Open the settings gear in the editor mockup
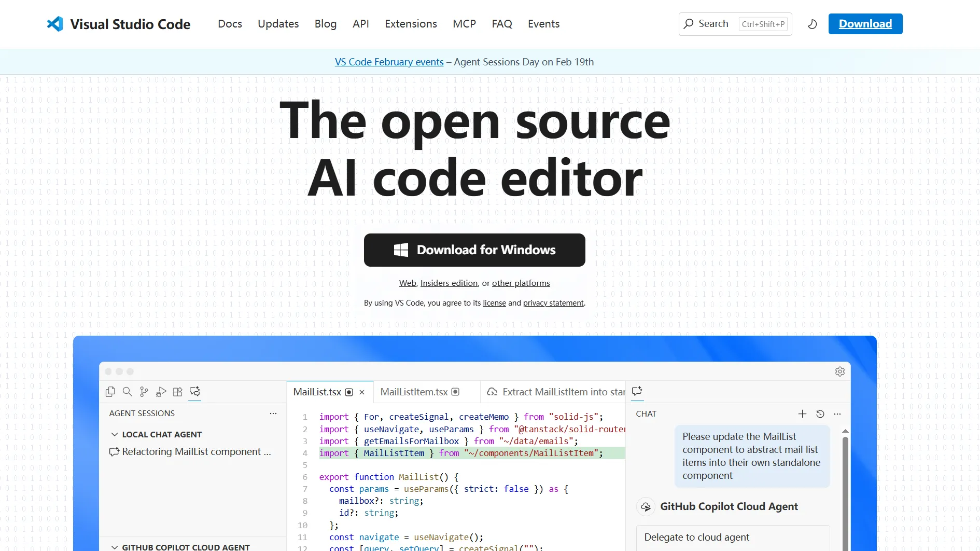980x551 pixels. click(839, 371)
